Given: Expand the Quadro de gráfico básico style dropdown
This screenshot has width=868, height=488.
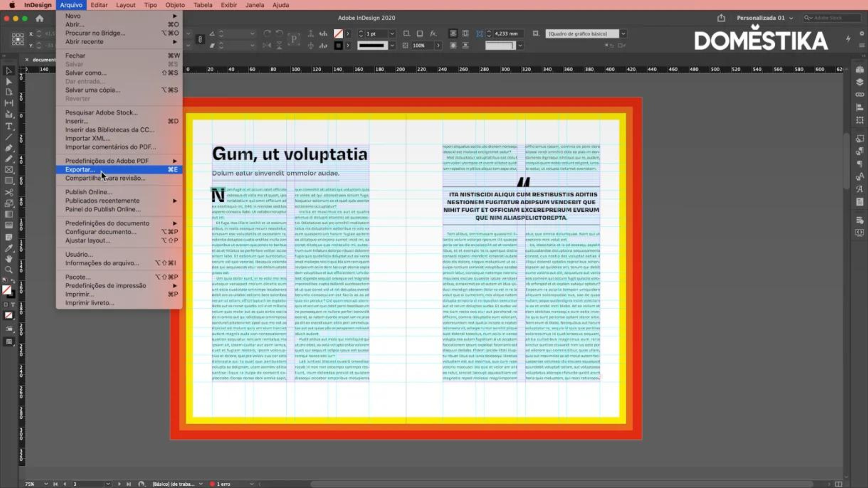Looking at the screenshot, I should pyautogui.click(x=623, y=33).
